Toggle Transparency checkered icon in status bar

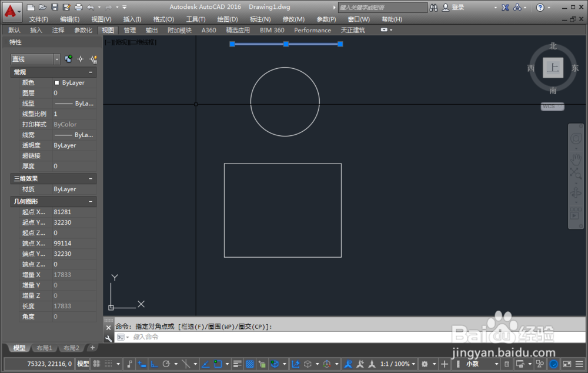(250, 364)
